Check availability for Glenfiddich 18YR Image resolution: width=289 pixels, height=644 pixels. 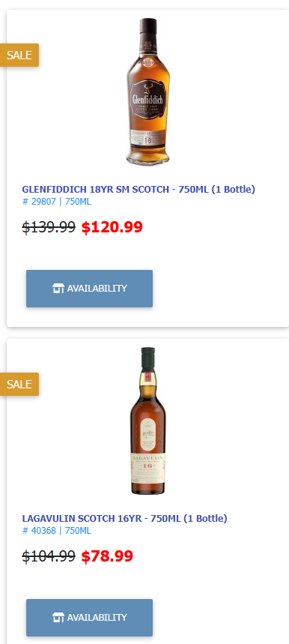click(x=89, y=289)
